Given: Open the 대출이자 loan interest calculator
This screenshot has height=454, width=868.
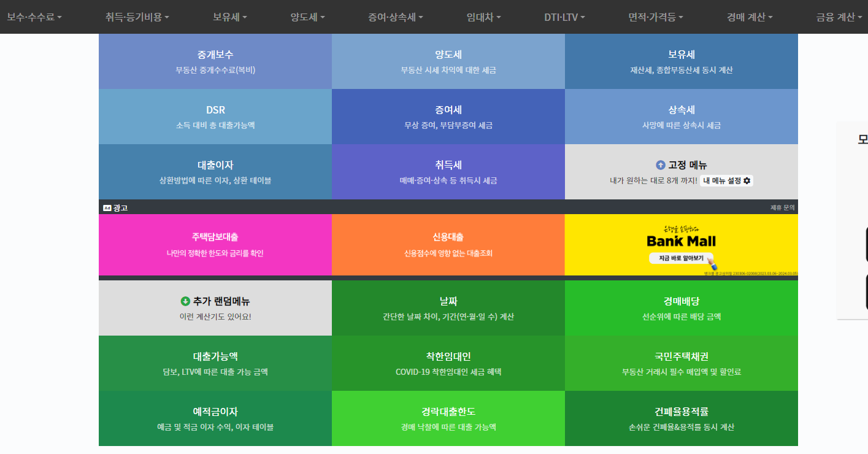Looking at the screenshot, I should click(215, 172).
